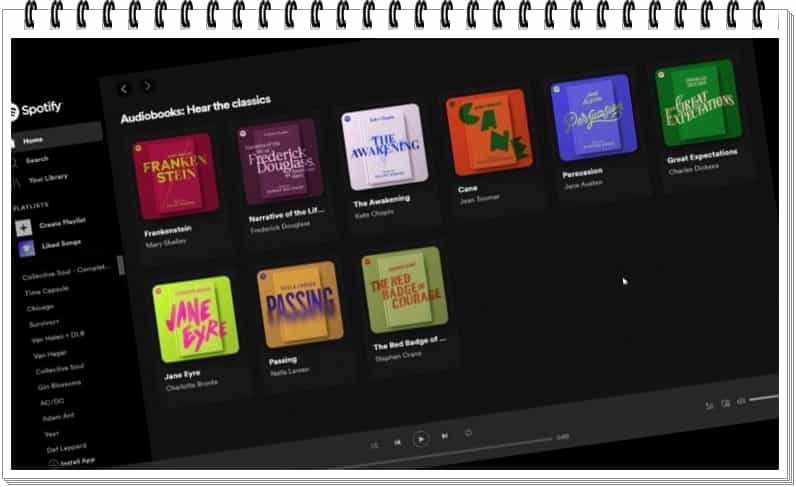Open the Def Leppard playlist
Viewport: 796px width, 487px height.
pos(67,447)
